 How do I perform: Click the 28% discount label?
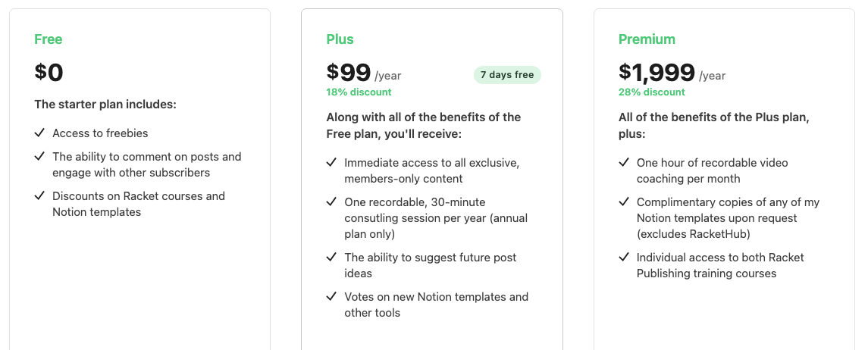[x=651, y=92]
